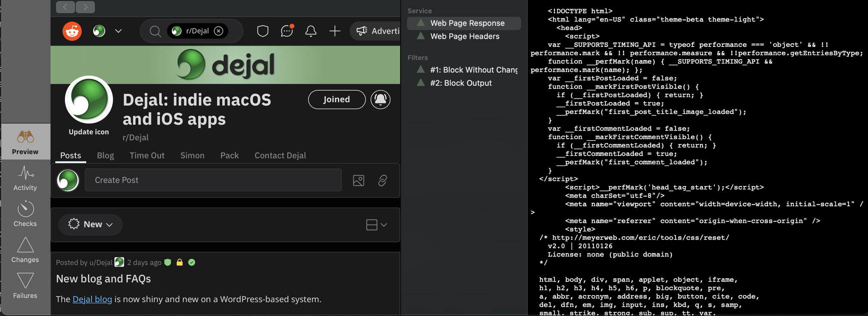Open the New blog and FAQs post title
Viewport: 868px width, 316px height.
[104, 279]
